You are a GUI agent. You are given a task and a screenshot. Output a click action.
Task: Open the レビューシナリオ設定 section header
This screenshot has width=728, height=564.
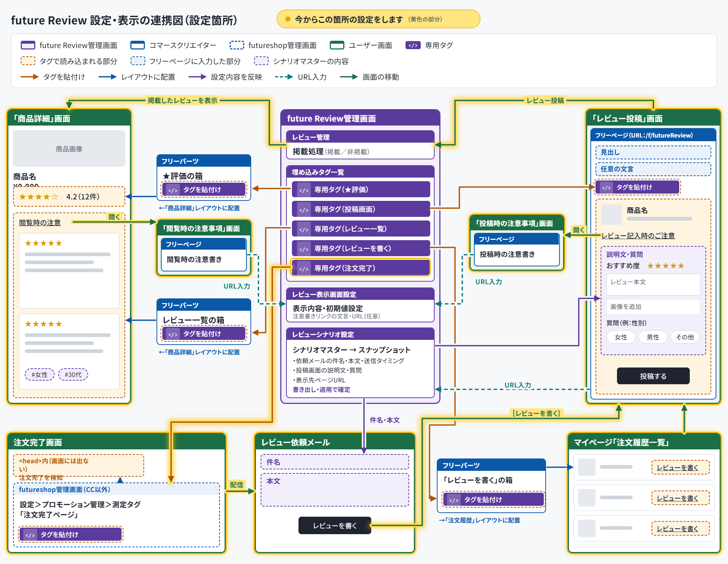click(x=360, y=334)
